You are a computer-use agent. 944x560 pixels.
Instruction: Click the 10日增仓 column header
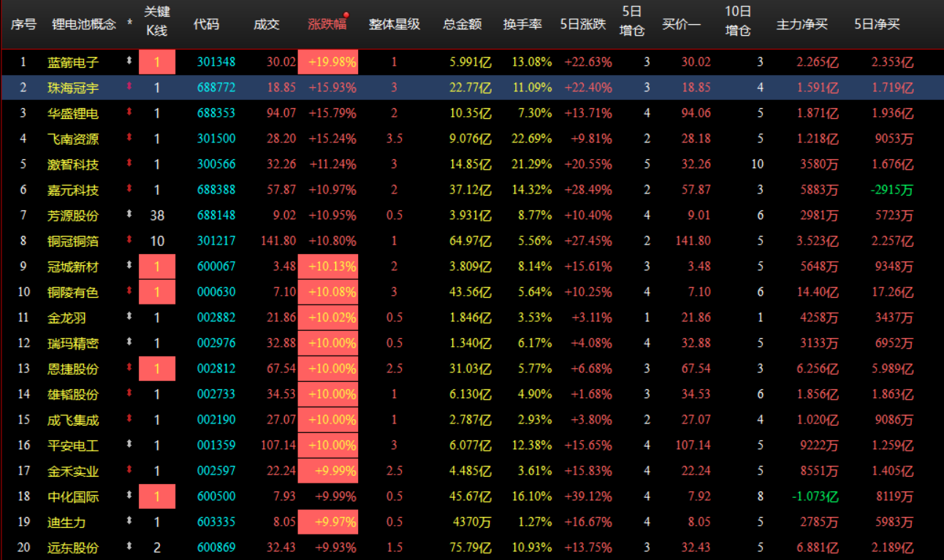pyautogui.click(x=738, y=21)
